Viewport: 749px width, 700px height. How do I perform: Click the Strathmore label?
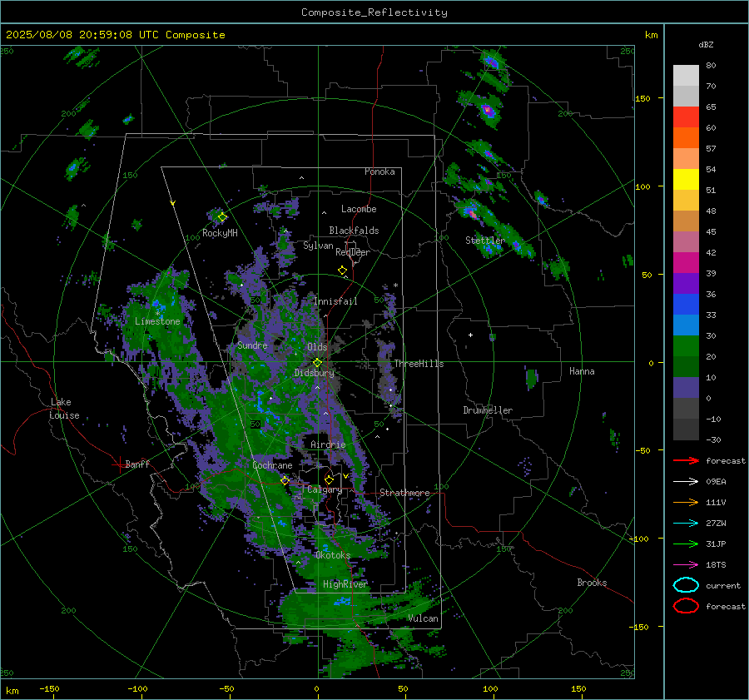click(x=404, y=493)
